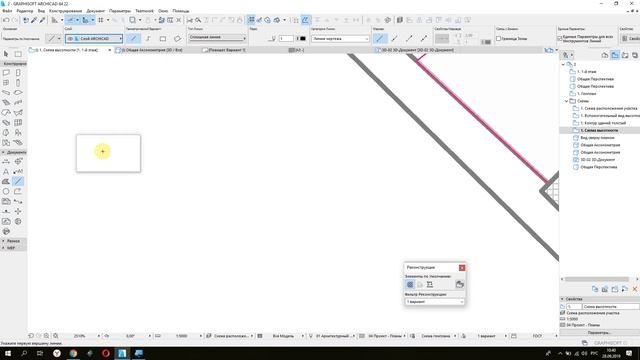Open the Start menu on the taskbar
Screen dimensions: 640x360
(8, 353)
